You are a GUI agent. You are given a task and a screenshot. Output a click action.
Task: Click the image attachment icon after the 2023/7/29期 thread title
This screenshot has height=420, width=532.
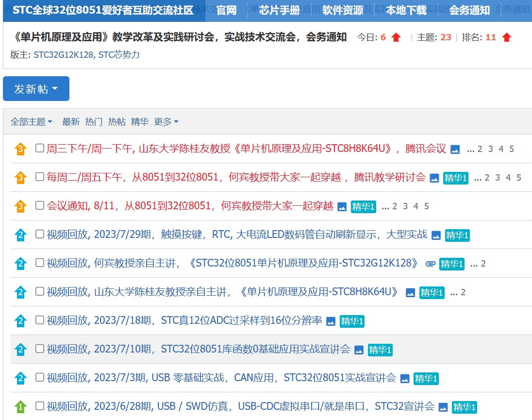tap(436, 235)
